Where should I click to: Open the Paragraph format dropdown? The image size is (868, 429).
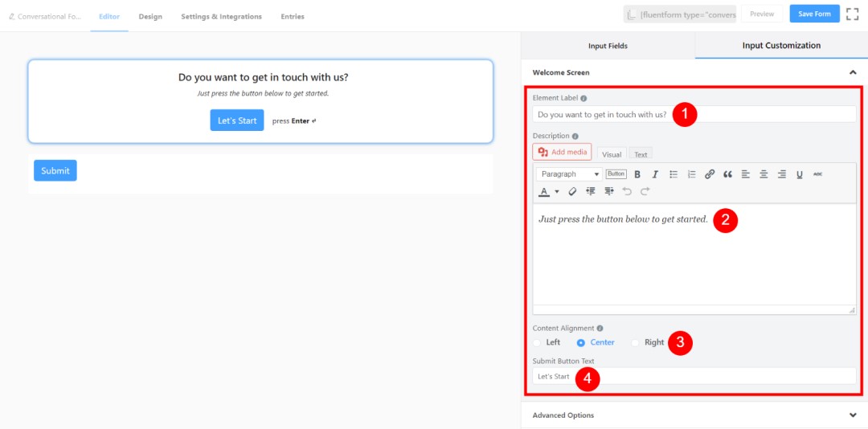point(569,174)
